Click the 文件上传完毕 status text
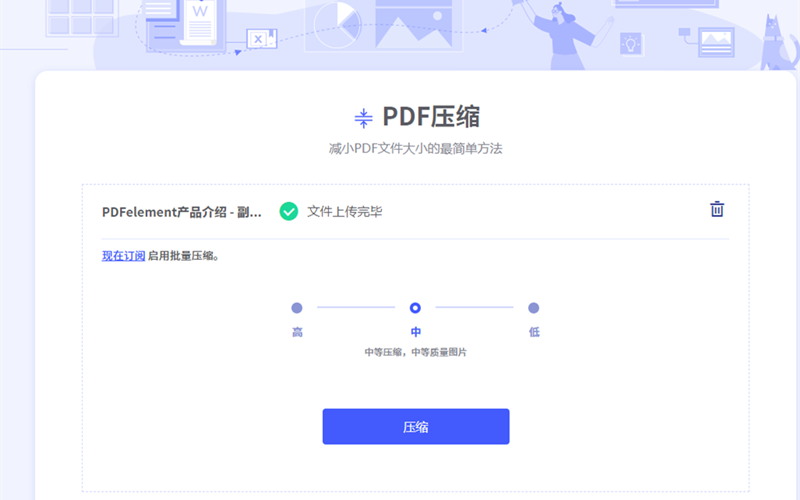800x500 pixels. click(344, 212)
